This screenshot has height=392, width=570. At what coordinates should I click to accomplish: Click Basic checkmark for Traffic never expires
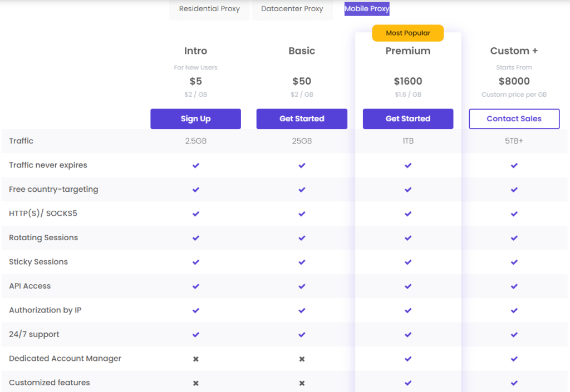tap(302, 166)
